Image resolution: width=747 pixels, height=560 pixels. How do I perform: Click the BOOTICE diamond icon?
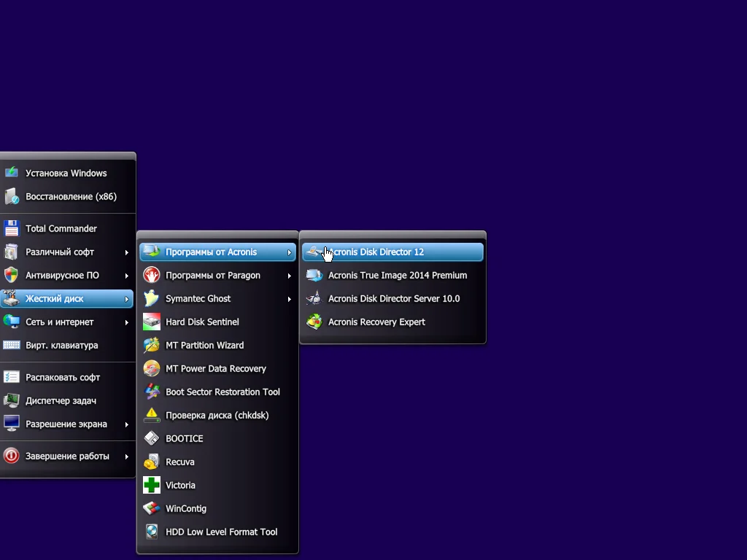(x=152, y=438)
